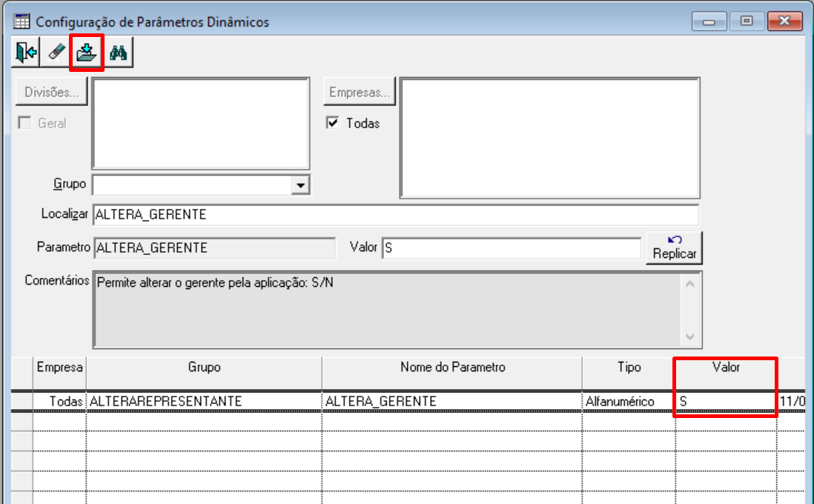Click the Empresas button
This screenshot has width=814, height=504.
[x=360, y=92]
